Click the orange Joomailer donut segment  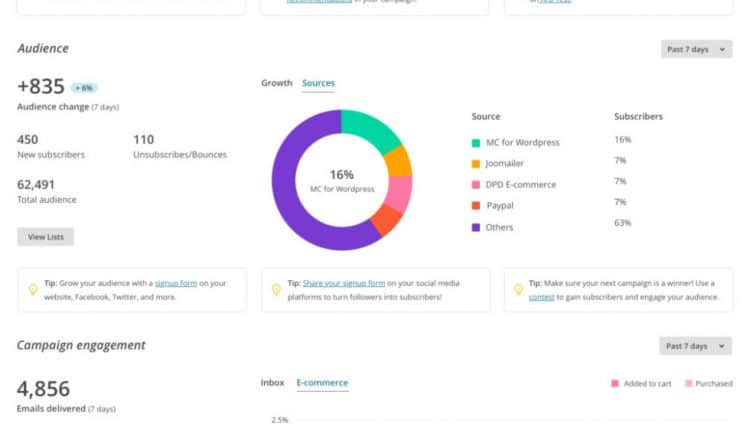pyautogui.click(x=398, y=162)
